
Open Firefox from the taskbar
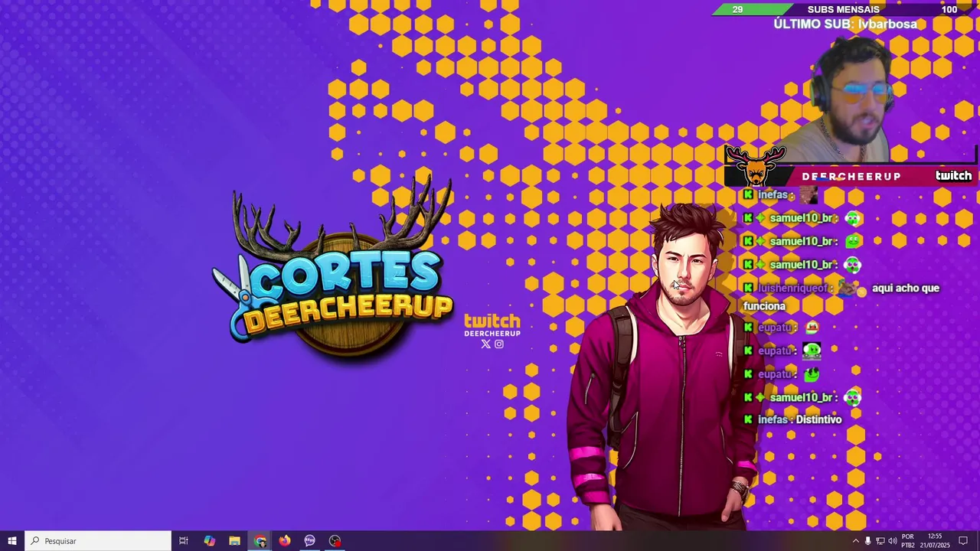point(285,541)
